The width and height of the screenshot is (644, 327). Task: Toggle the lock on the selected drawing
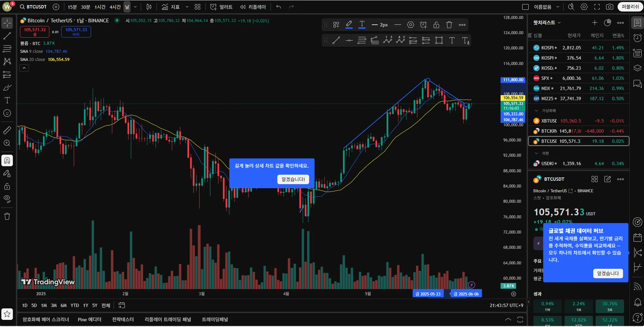(436, 25)
